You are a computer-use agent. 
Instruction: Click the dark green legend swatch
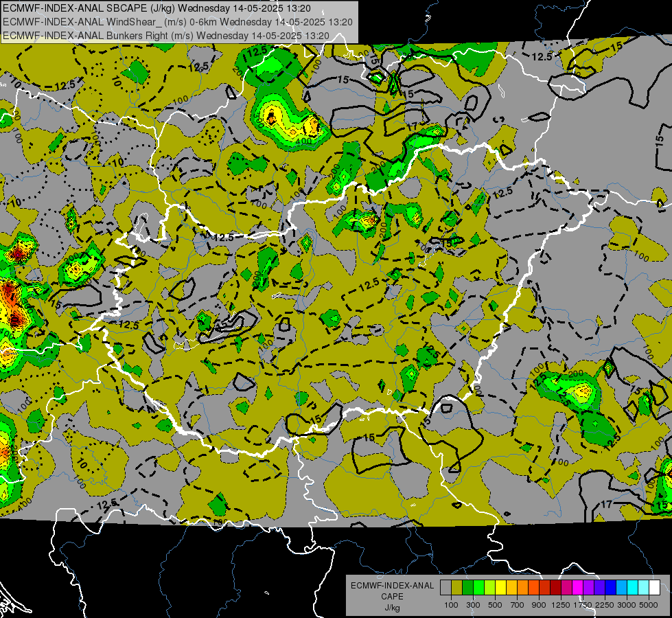point(467,588)
